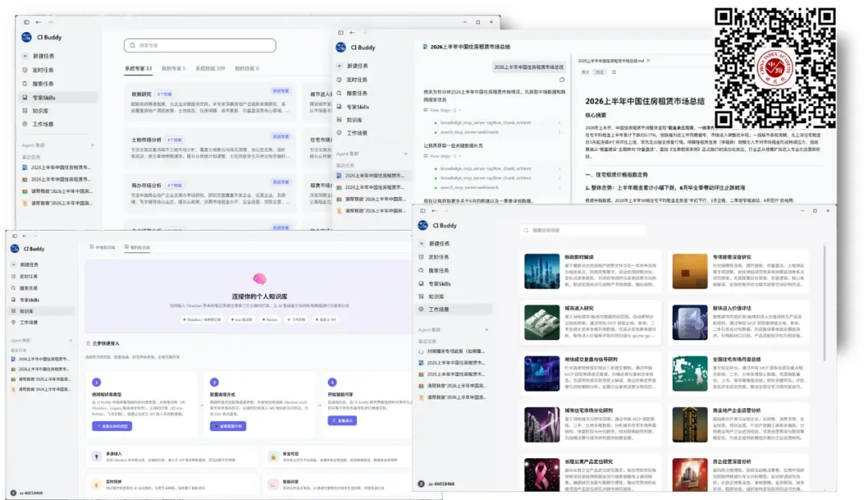Go back using arrow in 专家Skills window

click(x=39, y=23)
